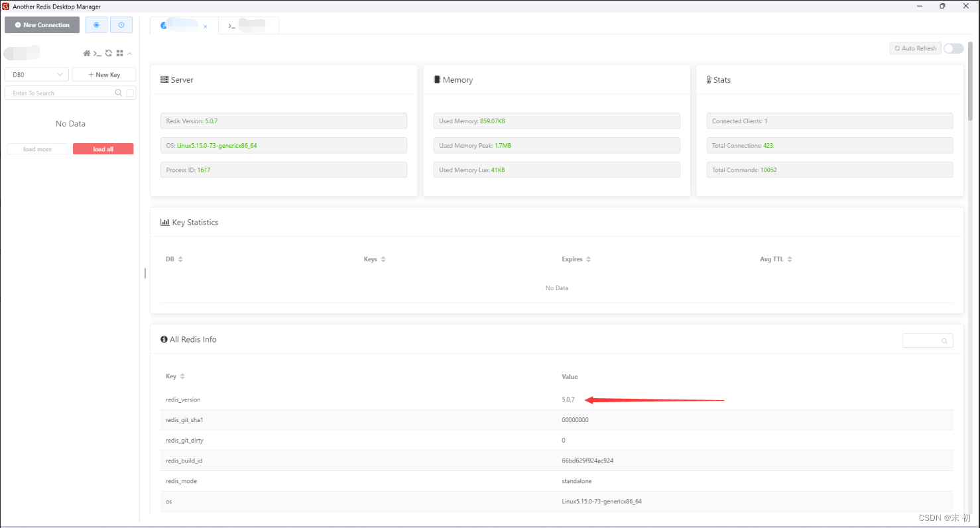
Task: Close the status tab with the x
Action: pos(206,26)
